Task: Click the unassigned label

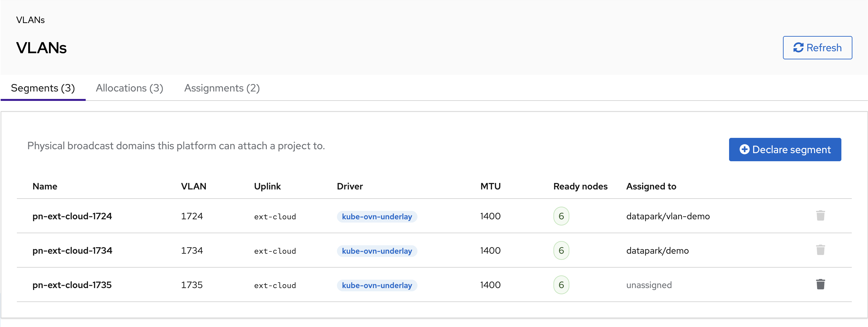Action: click(x=649, y=285)
